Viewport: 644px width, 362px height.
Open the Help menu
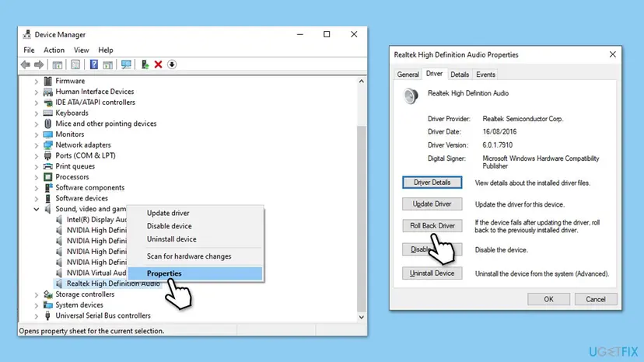coord(106,50)
